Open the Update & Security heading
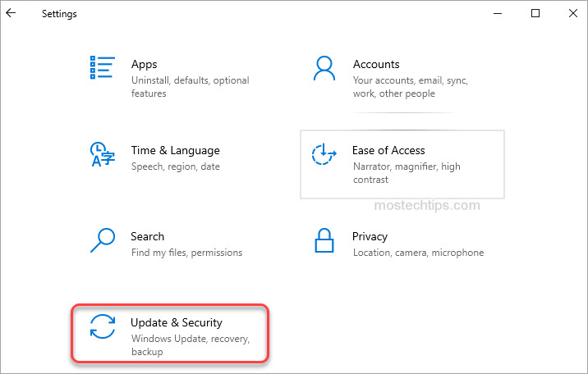This screenshot has width=588, height=374. [x=177, y=322]
